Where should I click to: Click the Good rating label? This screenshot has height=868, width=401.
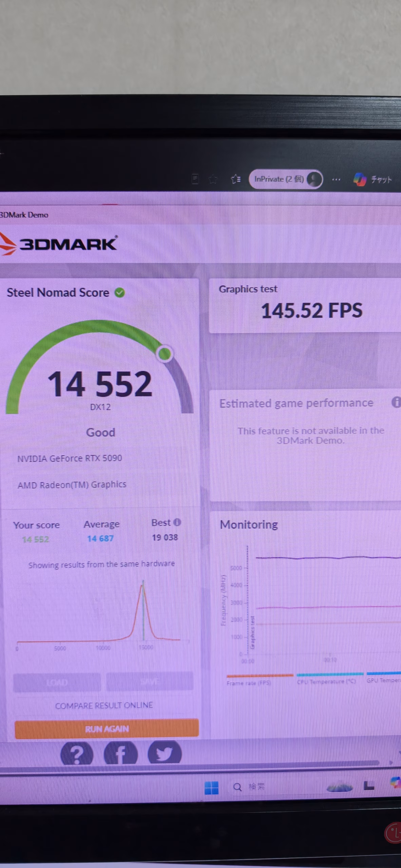[x=100, y=432]
